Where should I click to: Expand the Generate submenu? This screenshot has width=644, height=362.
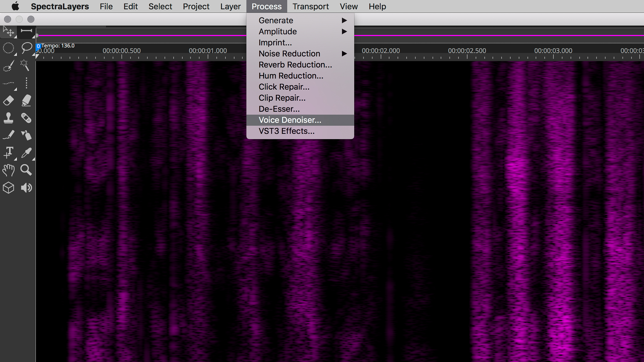276,20
